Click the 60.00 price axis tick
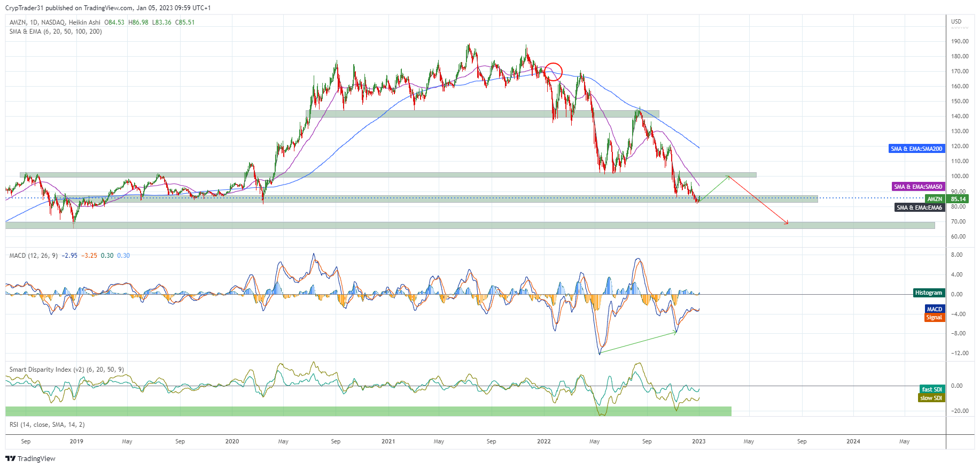Viewport: 980px width, 468px height. 958,236
